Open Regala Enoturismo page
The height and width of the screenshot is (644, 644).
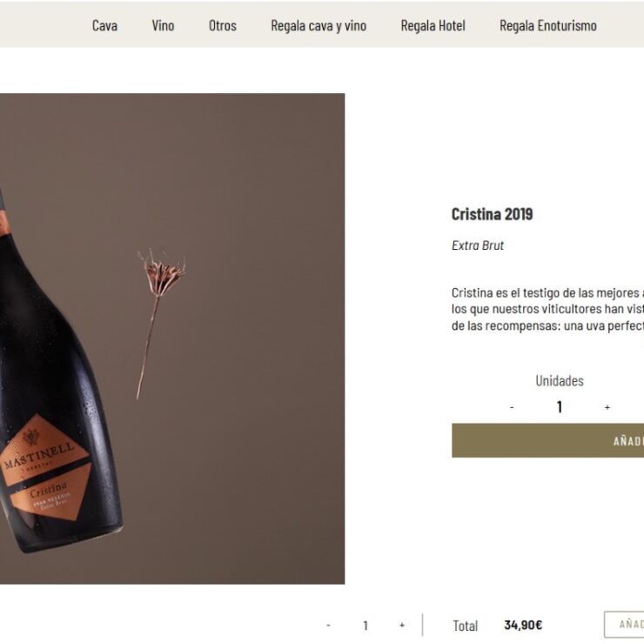coord(548,25)
